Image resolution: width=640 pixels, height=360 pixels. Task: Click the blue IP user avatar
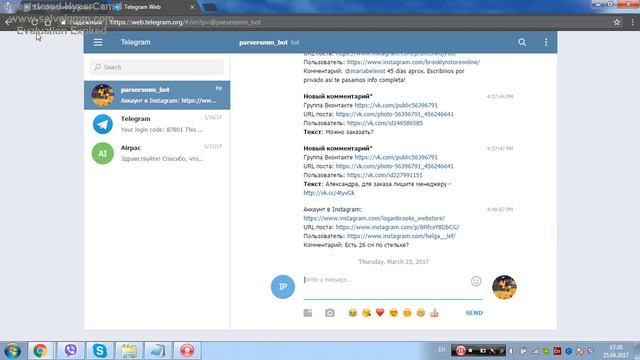click(x=282, y=287)
